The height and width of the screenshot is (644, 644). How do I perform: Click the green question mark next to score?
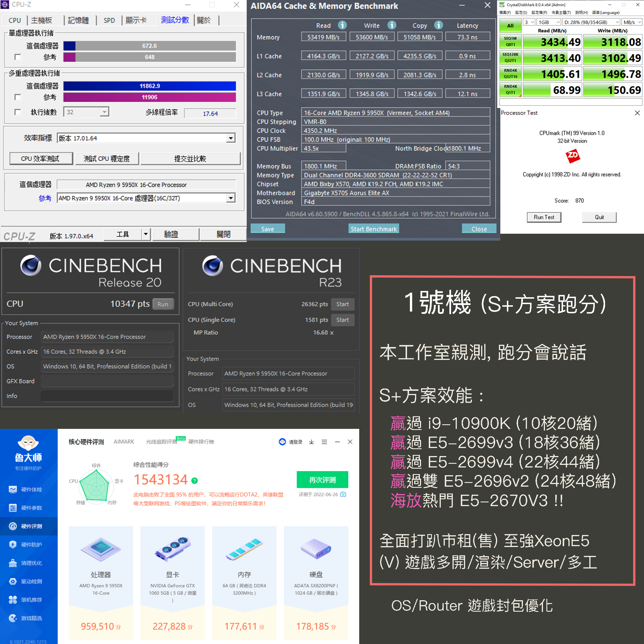[194, 481]
